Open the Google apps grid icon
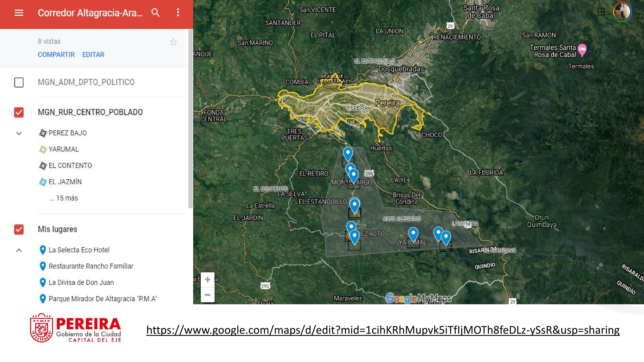This screenshot has height=362, width=644. tap(601, 12)
